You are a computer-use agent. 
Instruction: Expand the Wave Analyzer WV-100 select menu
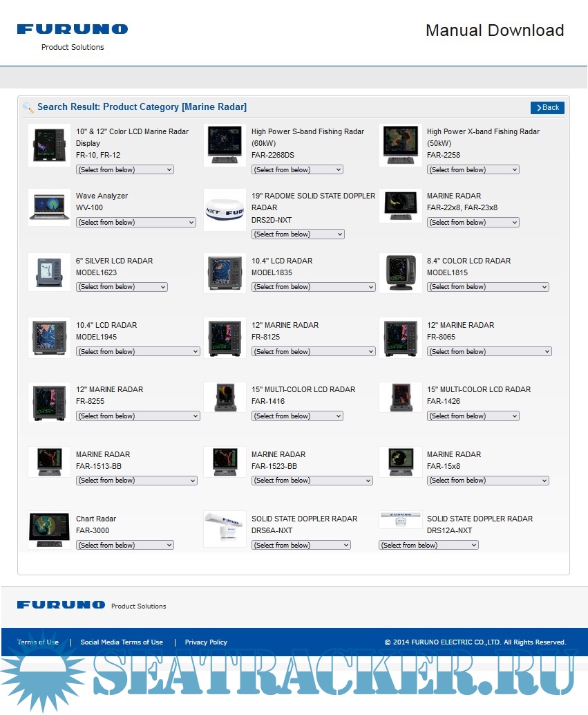coord(136,223)
